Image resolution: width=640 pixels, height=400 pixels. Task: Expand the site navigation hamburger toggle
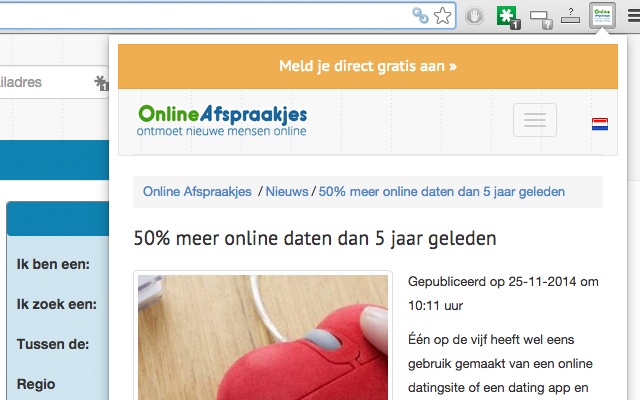[x=535, y=120]
